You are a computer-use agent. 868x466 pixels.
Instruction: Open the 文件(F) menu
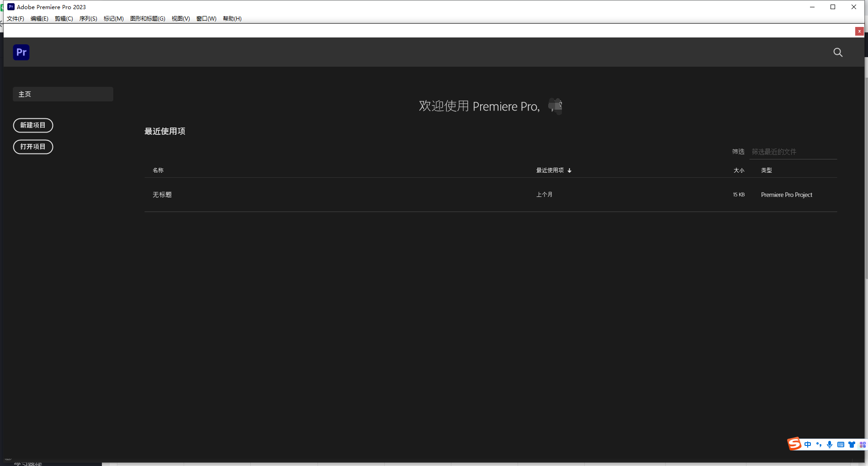(16, 19)
